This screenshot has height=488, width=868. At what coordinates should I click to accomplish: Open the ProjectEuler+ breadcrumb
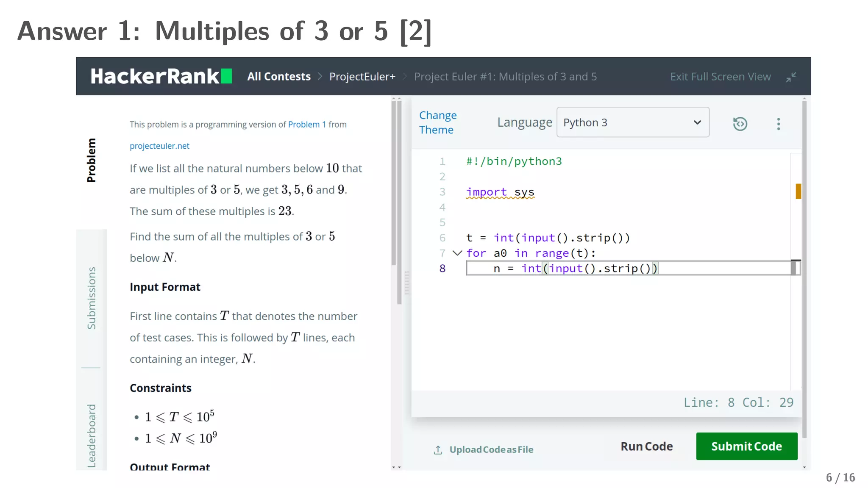point(362,77)
